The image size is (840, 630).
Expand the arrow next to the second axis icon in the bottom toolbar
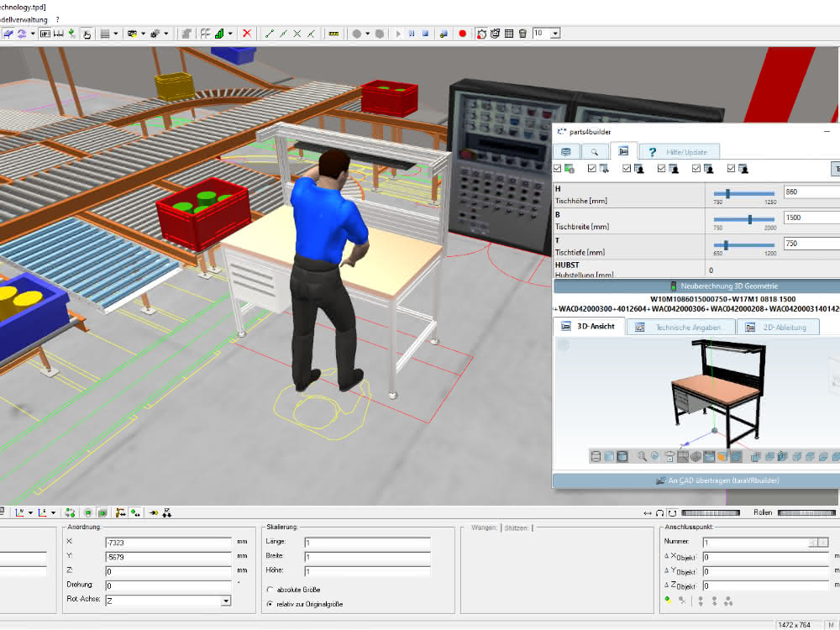coord(53,512)
